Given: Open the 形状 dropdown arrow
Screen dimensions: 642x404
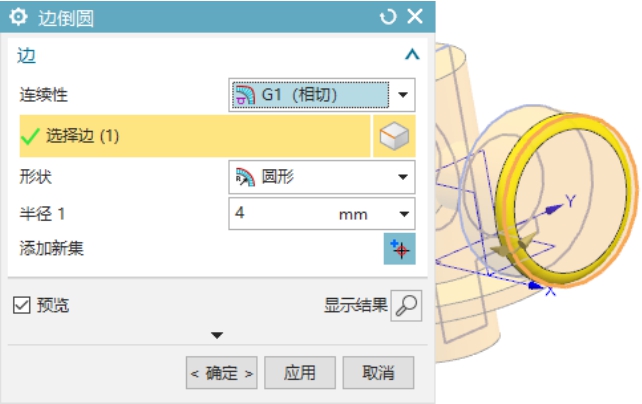Looking at the screenshot, I should point(403,177).
